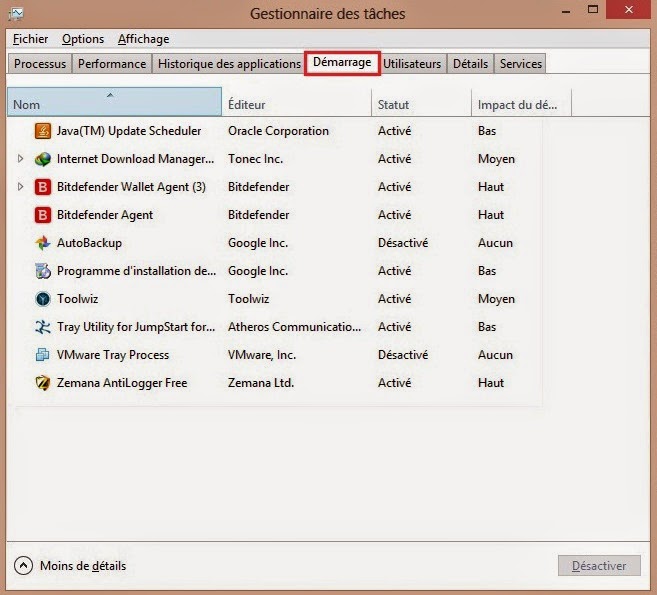Click the Moins de détails link
657x595 pixels.
point(83,566)
